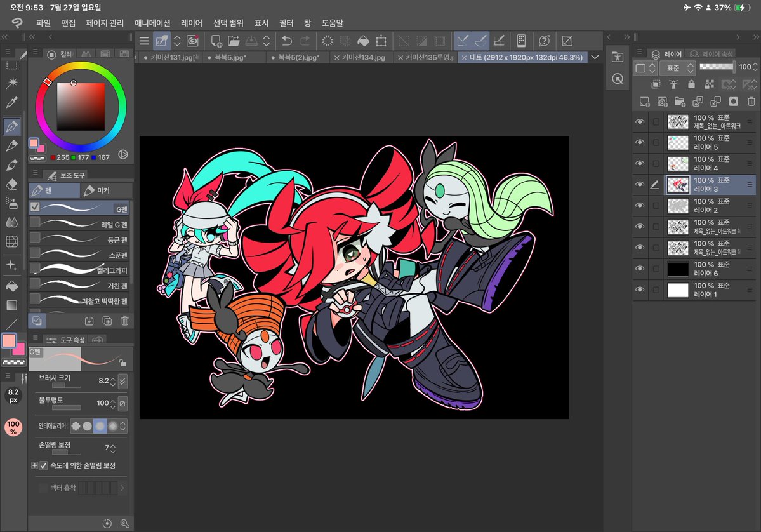
Task: Select the Auto select magic wand tool
Action: 12,83
